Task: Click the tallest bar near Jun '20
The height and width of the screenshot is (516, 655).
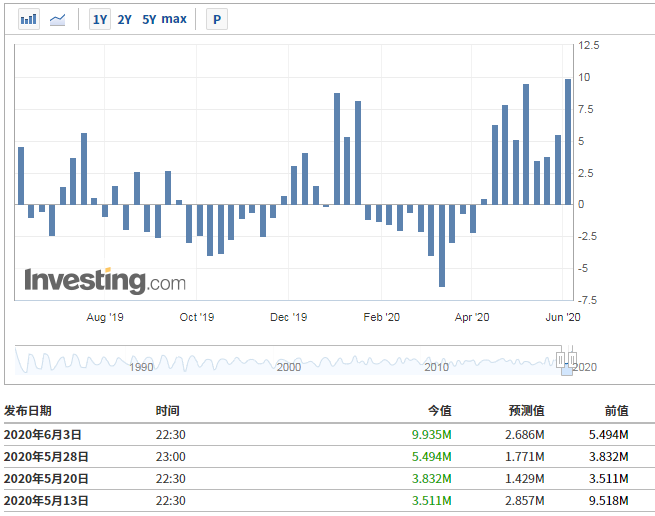Action: 568,142
